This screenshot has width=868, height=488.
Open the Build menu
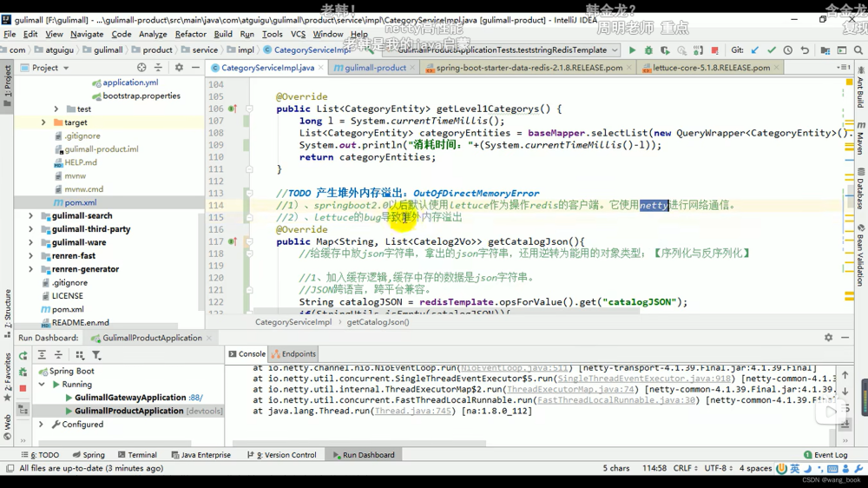(x=223, y=34)
